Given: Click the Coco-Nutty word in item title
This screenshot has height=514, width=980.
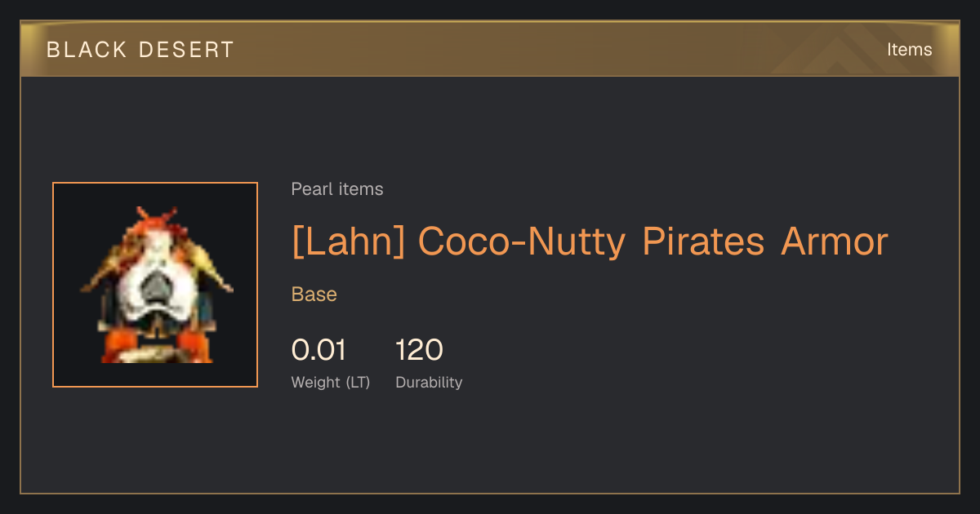Looking at the screenshot, I should [522, 241].
